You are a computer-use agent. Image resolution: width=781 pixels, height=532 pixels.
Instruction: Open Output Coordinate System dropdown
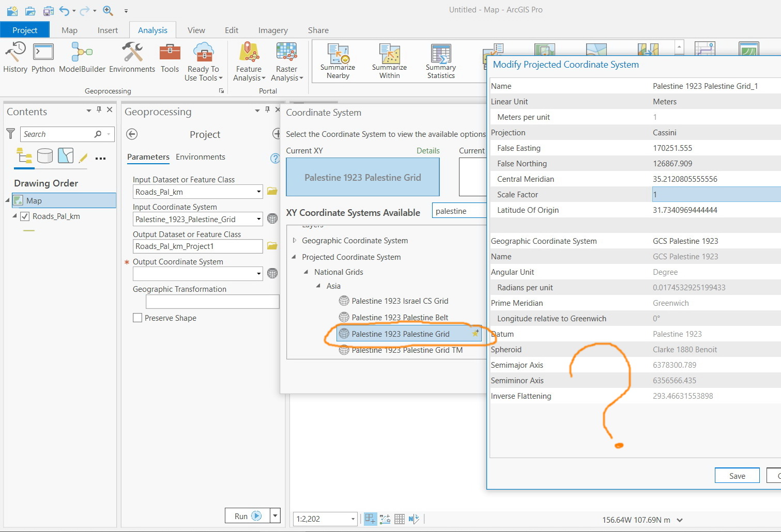click(258, 273)
